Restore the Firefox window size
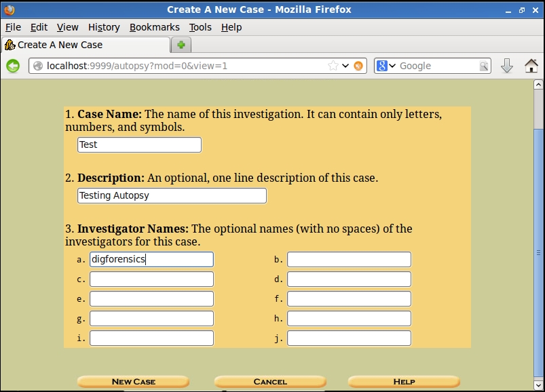The width and height of the screenshot is (545, 392). coord(522,10)
